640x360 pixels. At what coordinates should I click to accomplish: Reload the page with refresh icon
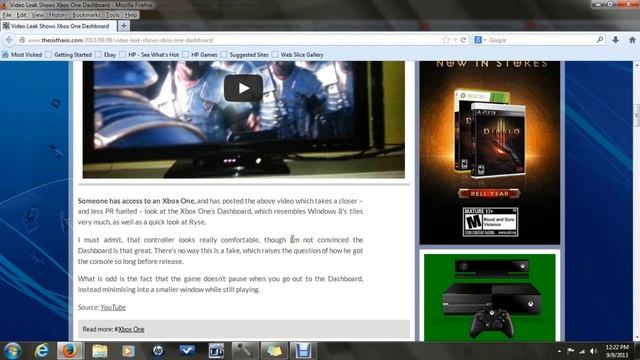coord(463,40)
